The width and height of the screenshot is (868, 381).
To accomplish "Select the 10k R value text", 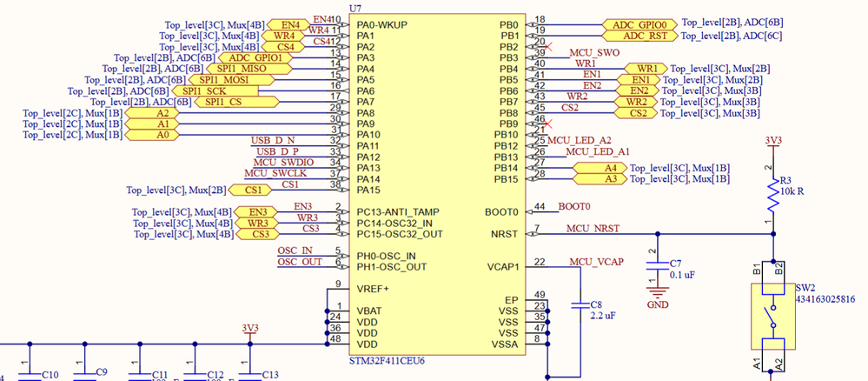I will [x=792, y=191].
